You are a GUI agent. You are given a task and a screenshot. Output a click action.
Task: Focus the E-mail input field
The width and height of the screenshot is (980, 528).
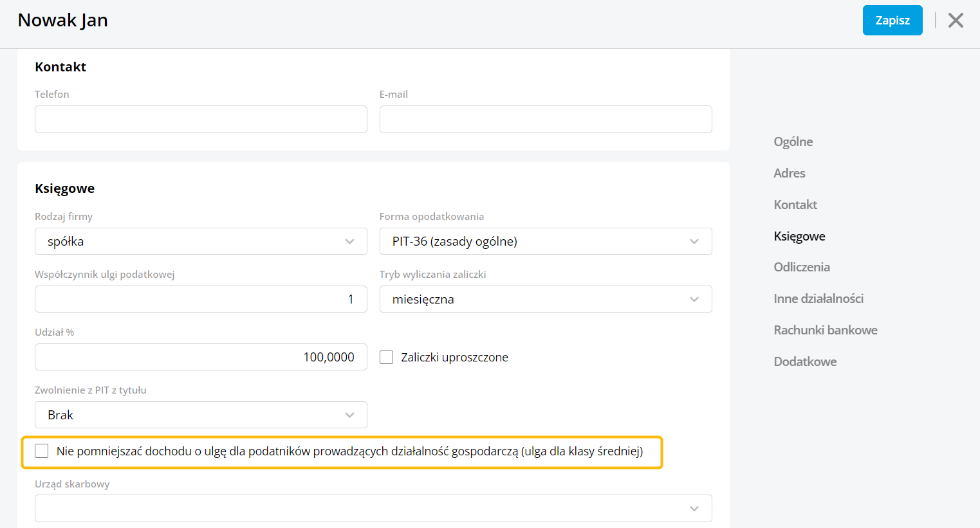545,120
